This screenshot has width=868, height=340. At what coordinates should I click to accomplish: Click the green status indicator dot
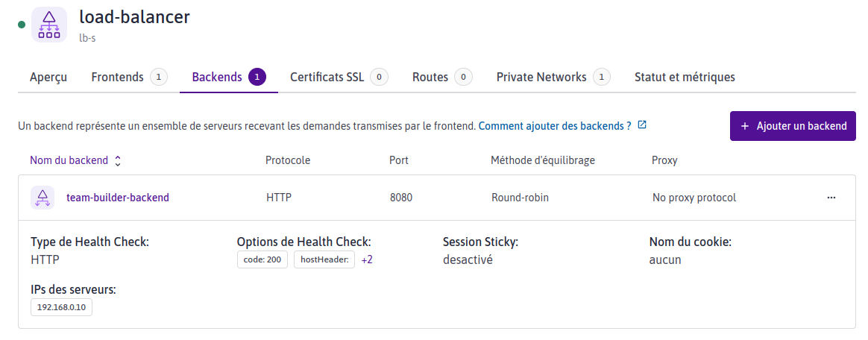pos(22,25)
